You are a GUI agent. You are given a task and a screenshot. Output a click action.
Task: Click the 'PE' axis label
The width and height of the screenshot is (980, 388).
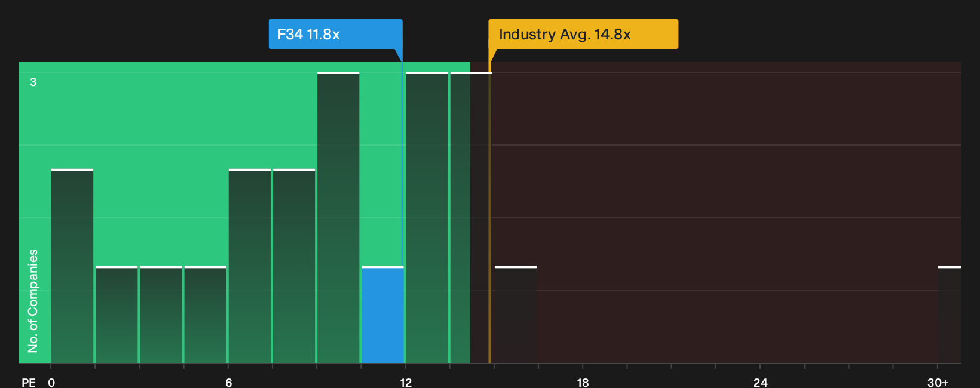[29, 383]
